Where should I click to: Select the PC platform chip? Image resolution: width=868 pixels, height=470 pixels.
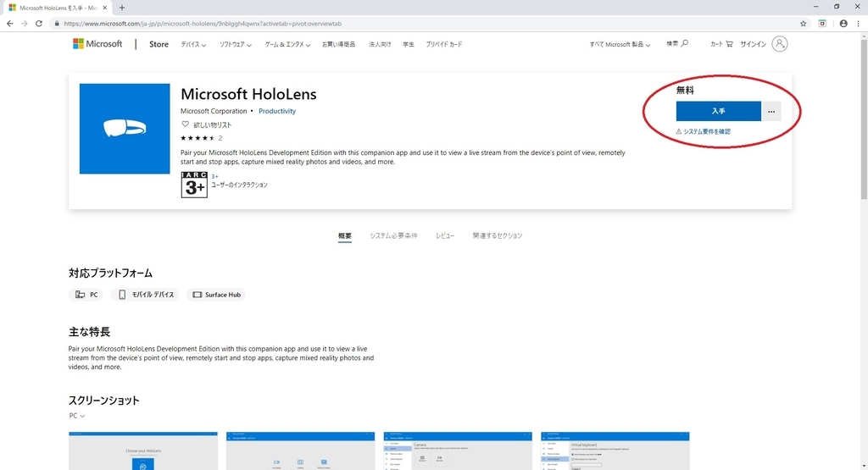point(86,295)
